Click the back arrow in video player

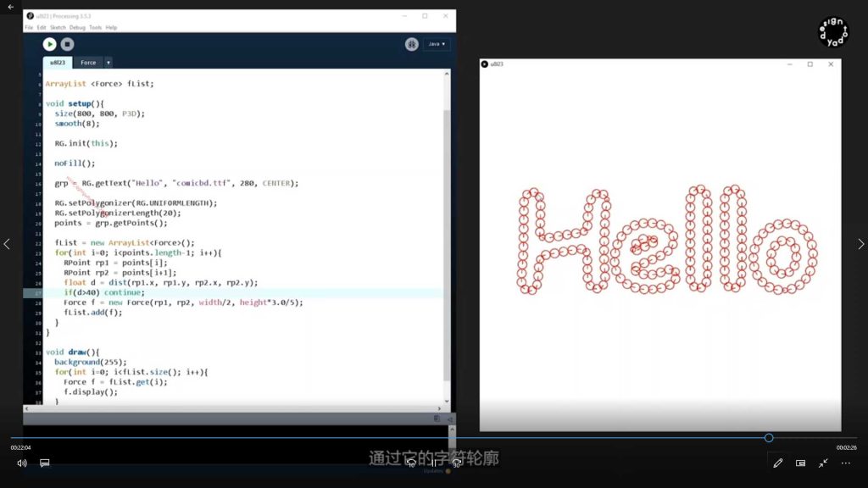11,7
